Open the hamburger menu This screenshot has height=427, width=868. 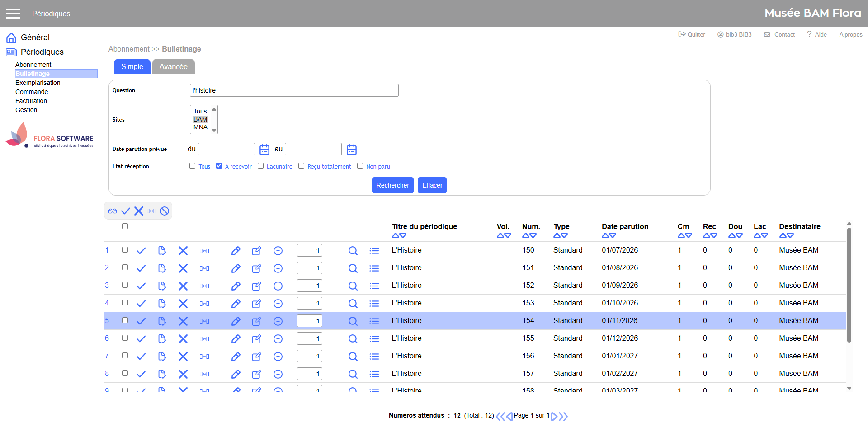(x=13, y=14)
